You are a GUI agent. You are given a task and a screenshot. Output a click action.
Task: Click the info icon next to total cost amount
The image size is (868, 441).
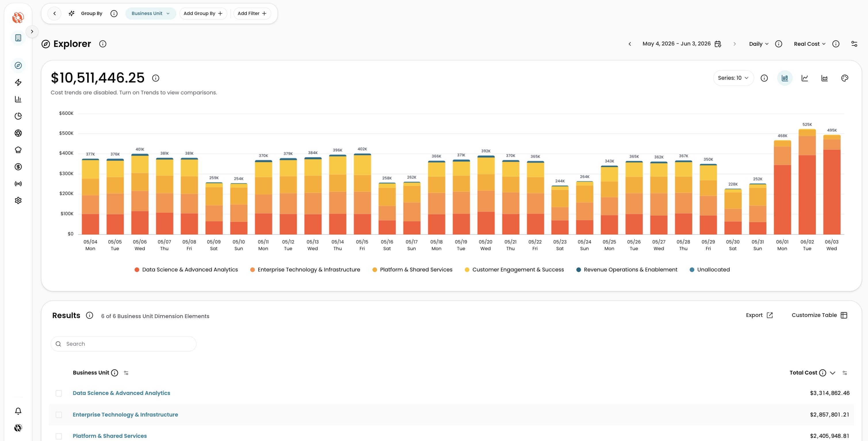pos(155,78)
